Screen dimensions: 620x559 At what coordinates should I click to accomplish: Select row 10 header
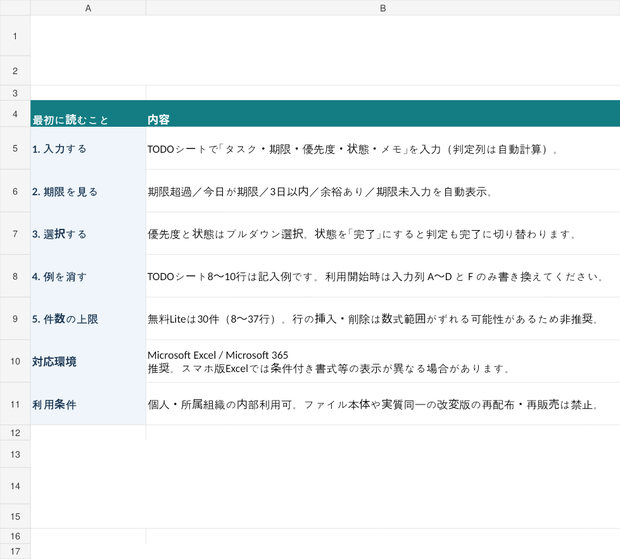click(x=15, y=361)
